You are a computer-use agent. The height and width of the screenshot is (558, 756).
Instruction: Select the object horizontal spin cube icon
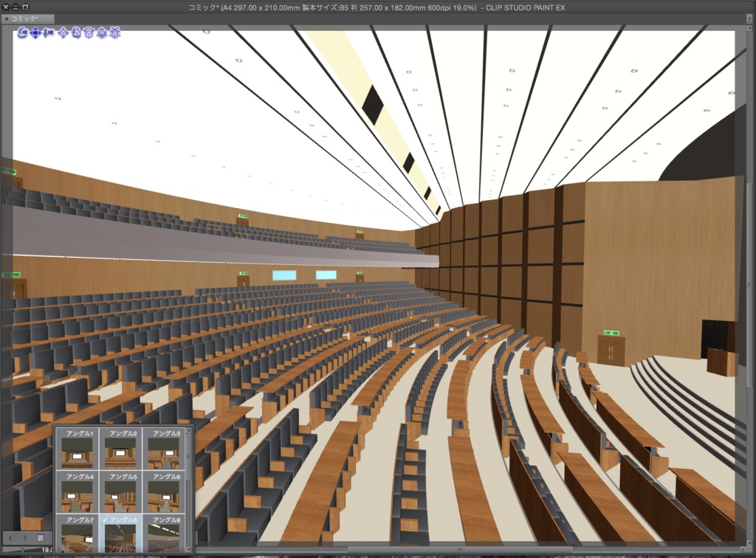coord(102,33)
